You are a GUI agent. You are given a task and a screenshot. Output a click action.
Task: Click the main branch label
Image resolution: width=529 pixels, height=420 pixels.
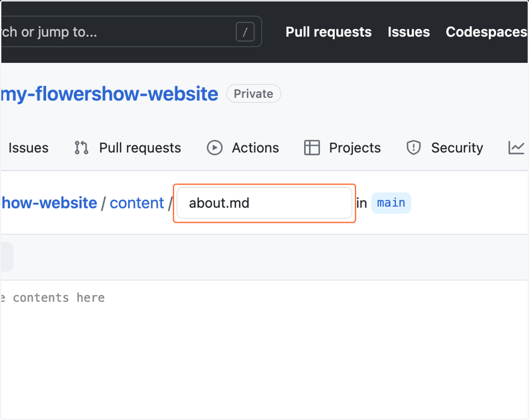click(x=391, y=203)
